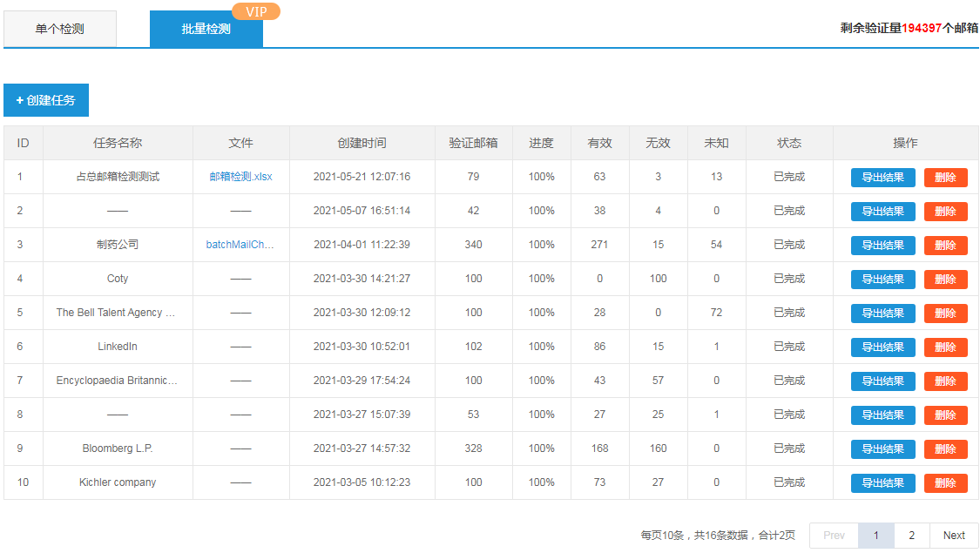Image resolution: width=980 pixels, height=553 pixels.
Task: Export results for Coty task
Action: click(882, 280)
